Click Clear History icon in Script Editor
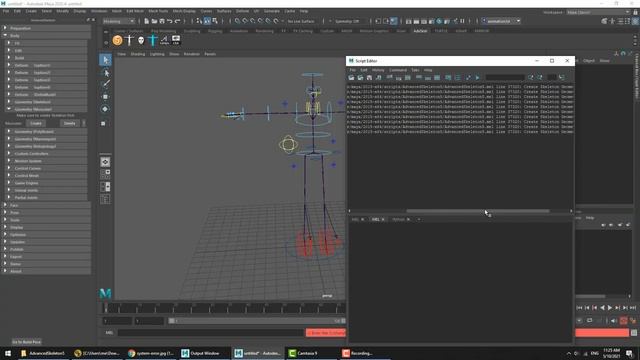640x360 pixels. pyautogui.click(x=390, y=78)
